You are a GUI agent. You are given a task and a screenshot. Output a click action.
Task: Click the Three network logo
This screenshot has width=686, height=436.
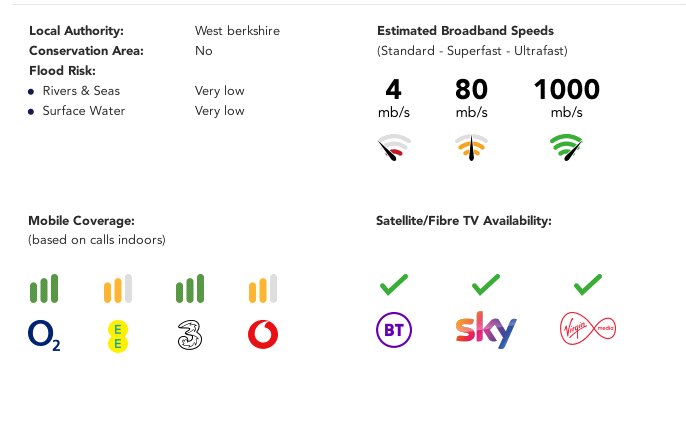(190, 335)
